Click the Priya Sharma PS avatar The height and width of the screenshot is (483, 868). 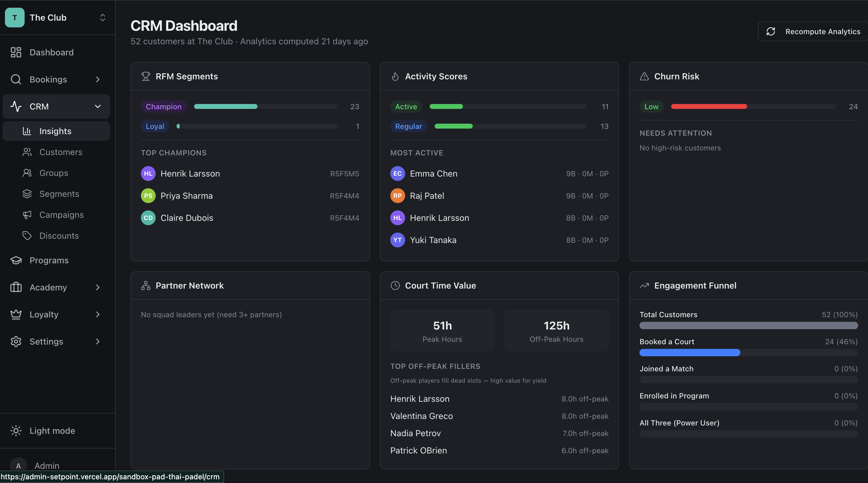click(x=148, y=196)
